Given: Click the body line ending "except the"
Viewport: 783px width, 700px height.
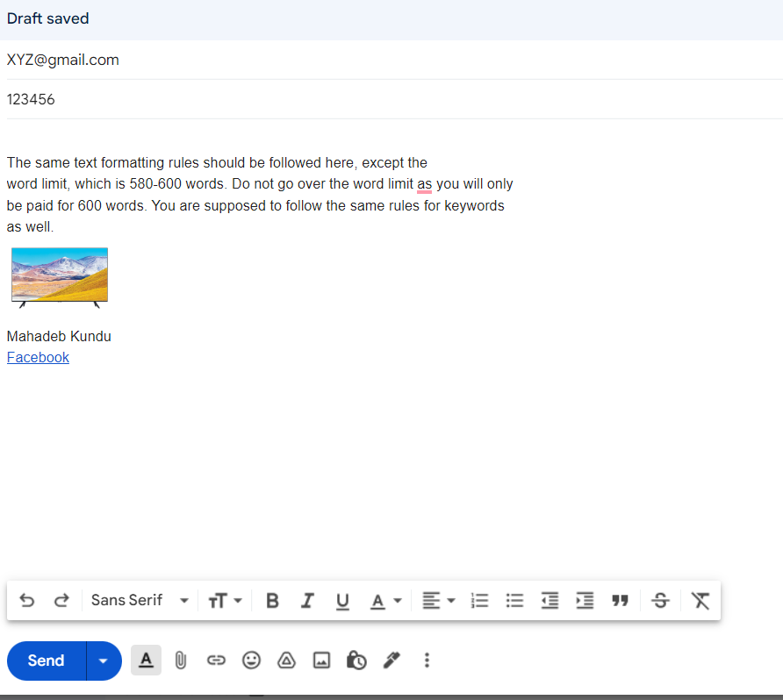Looking at the screenshot, I should (217, 162).
